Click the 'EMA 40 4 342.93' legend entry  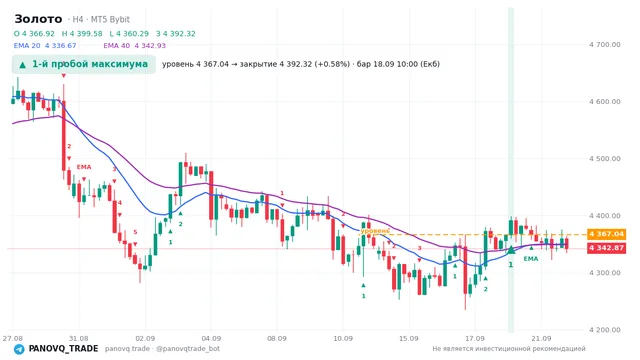(x=135, y=45)
